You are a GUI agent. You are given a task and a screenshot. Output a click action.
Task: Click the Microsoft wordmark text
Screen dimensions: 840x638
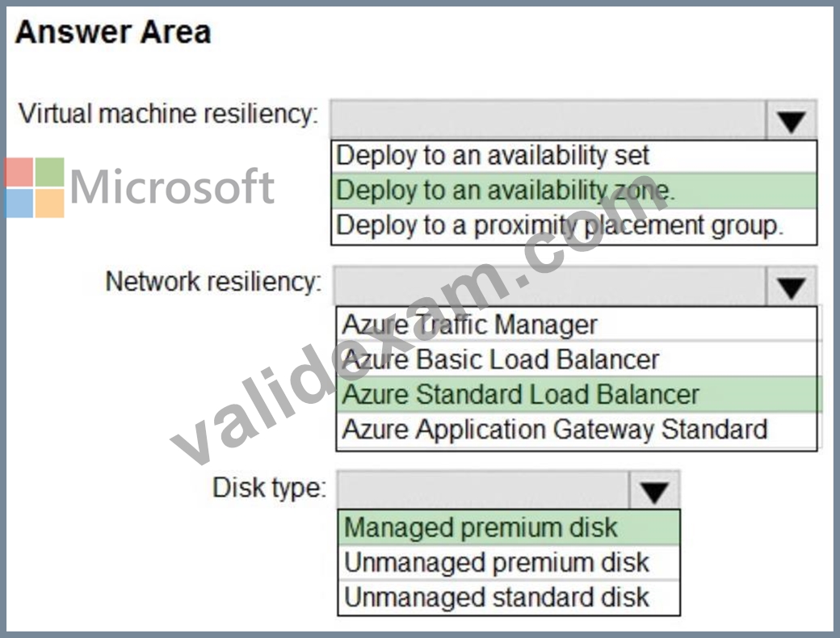click(172, 187)
